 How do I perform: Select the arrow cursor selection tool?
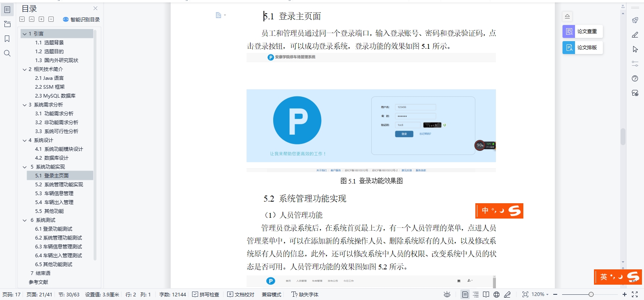pyautogui.click(x=635, y=49)
